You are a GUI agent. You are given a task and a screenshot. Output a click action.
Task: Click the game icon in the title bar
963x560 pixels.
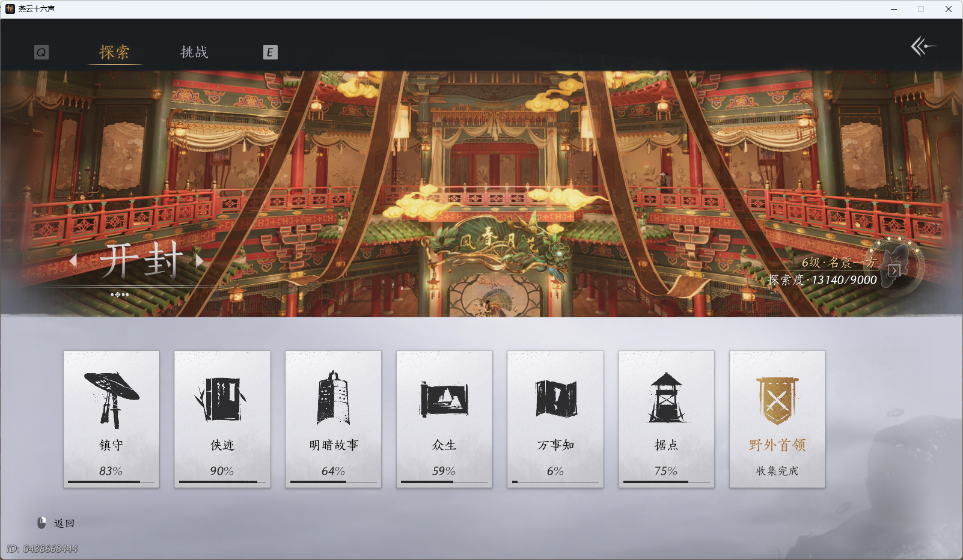[10, 9]
